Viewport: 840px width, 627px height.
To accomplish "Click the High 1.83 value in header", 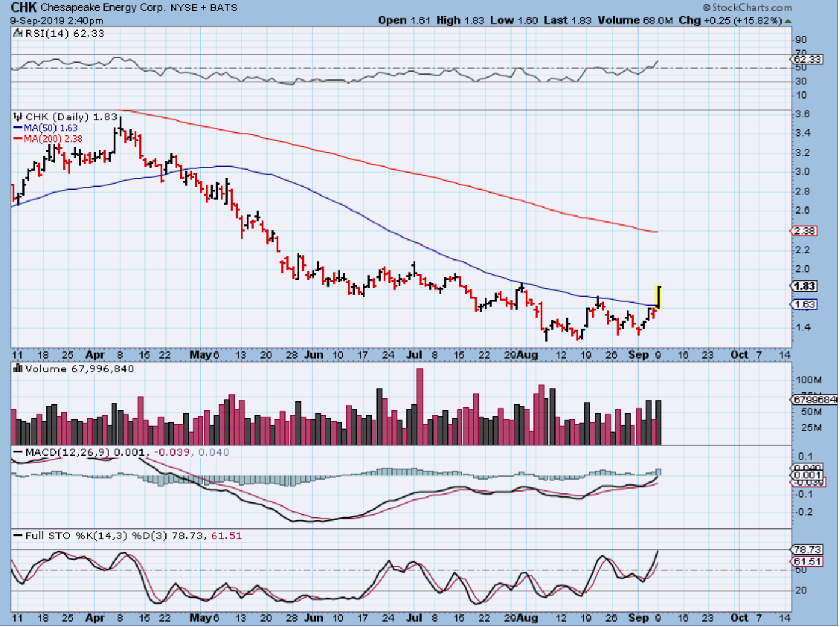I will coord(460,20).
